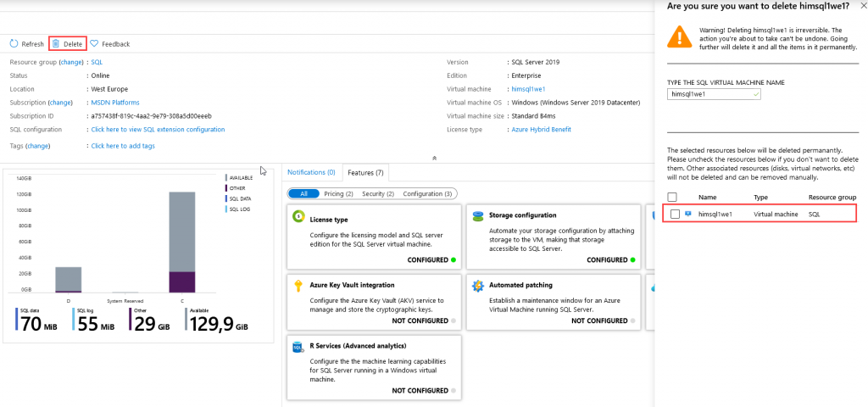Click the Available 129,9 GiB value

click(219, 324)
